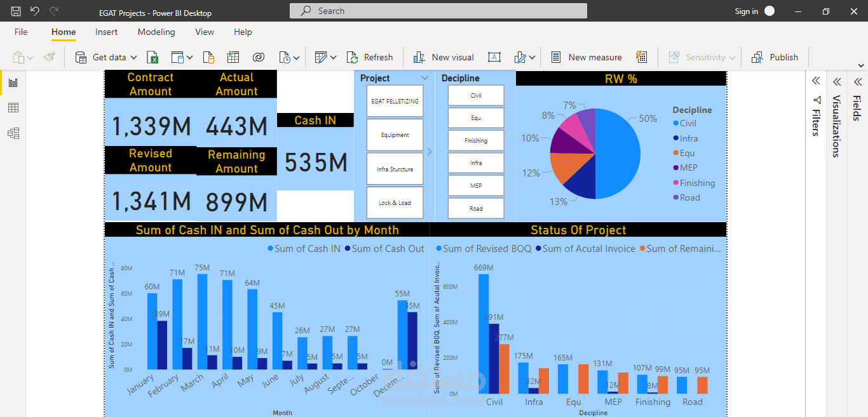Toggle MEP in Decipline slicer
The width and height of the screenshot is (868, 417).
tap(476, 186)
